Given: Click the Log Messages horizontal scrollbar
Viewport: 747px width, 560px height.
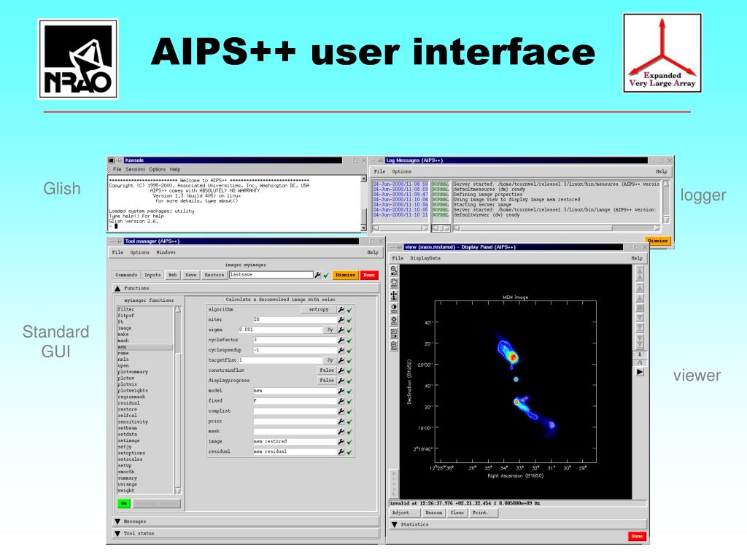Looking at the screenshot, I should click(x=557, y=228).
